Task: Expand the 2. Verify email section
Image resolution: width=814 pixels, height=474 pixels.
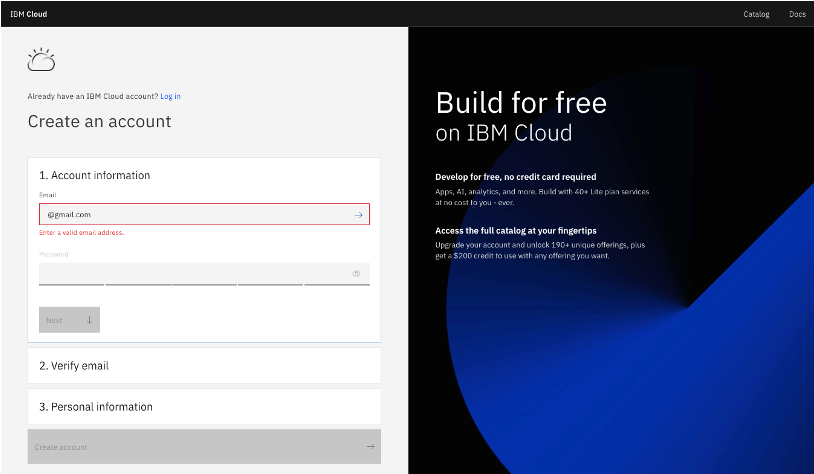Action: (74, 366)
